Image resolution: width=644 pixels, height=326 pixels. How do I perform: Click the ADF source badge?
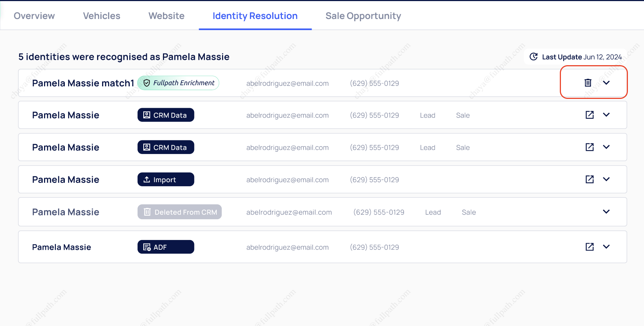166,247
